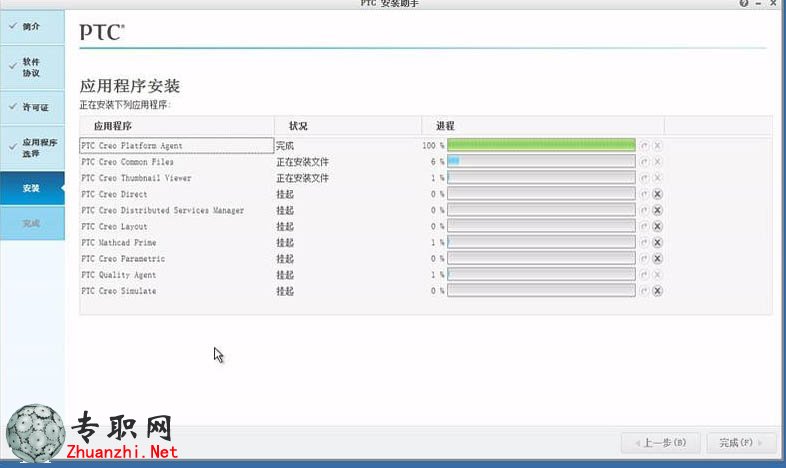This screenshot has height=468, width=786.
Task: Cancel PTC Creo Distributed Services Manager install
Action: click(657, 210)
